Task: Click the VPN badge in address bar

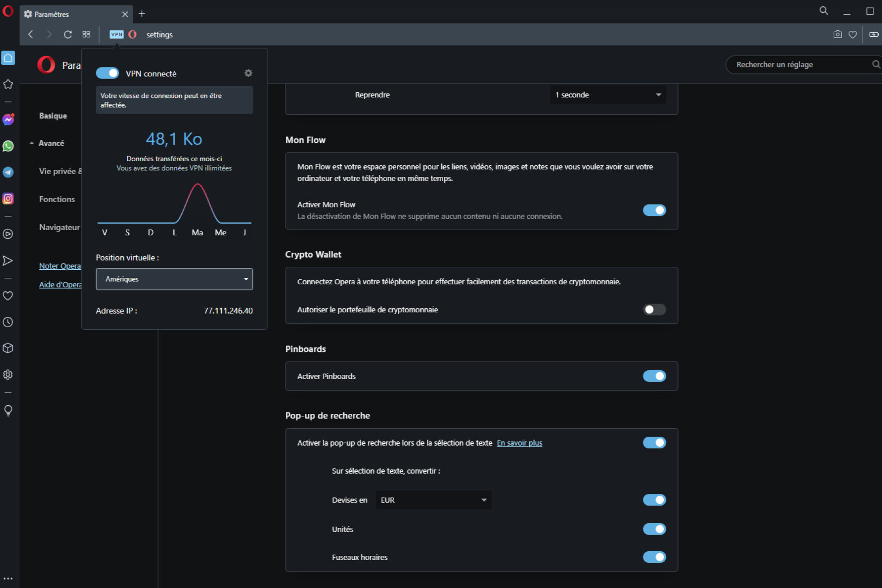Action: (117, 34)
